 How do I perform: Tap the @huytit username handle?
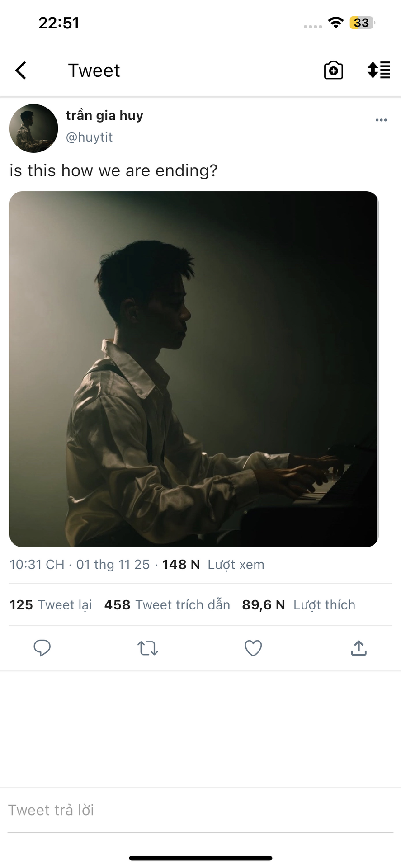coord(89,137)
